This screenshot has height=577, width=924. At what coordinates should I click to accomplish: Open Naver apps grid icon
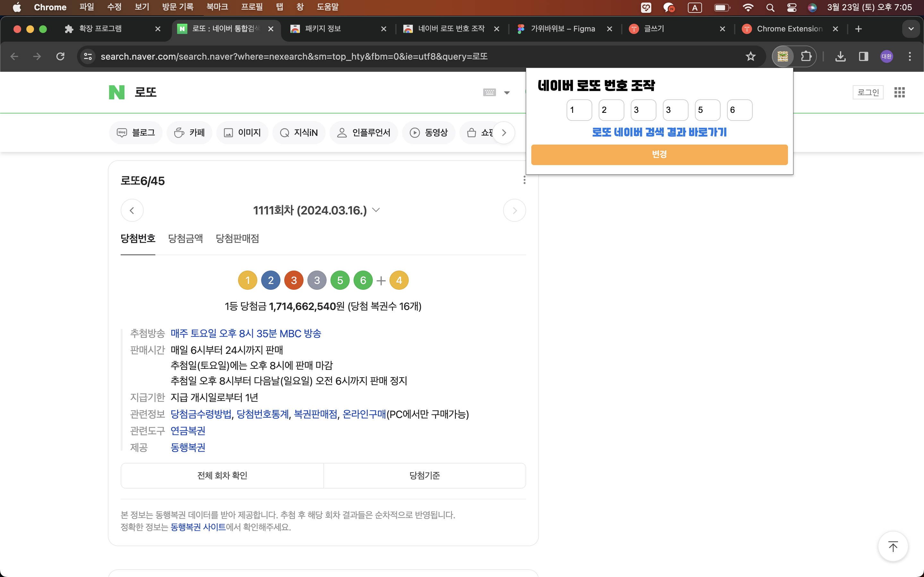899,92
